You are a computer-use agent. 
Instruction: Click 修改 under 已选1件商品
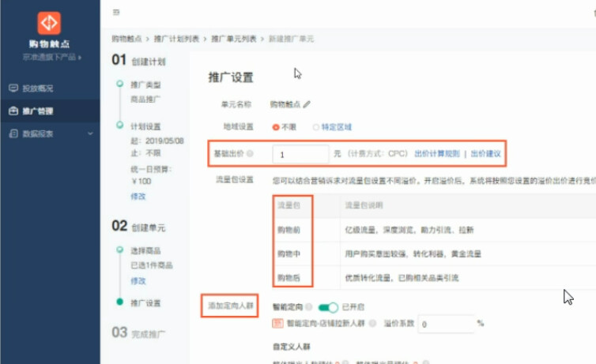pyautogui.click(x=138, y=281)
